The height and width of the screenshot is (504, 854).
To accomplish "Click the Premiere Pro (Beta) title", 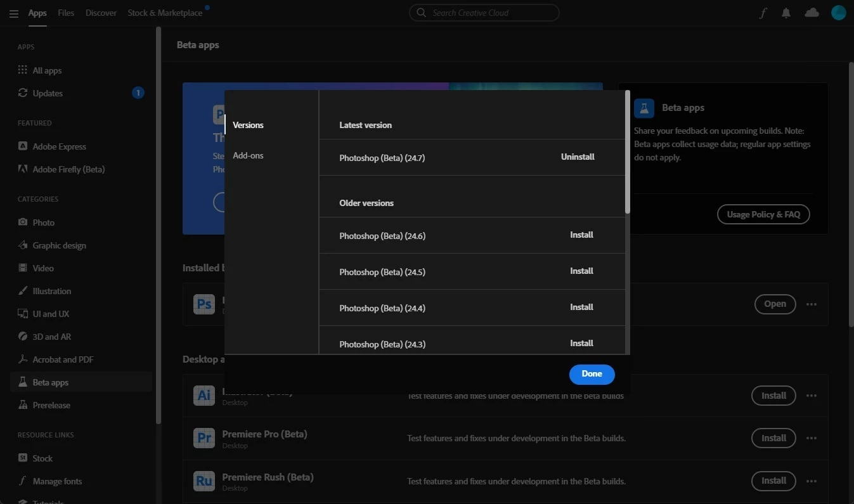I will (x=264, y=434).
